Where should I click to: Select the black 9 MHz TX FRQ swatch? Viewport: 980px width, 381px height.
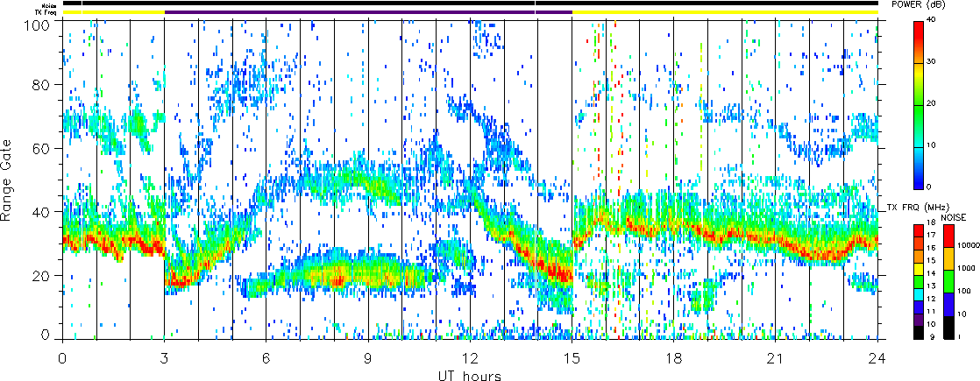pos(919,333)
